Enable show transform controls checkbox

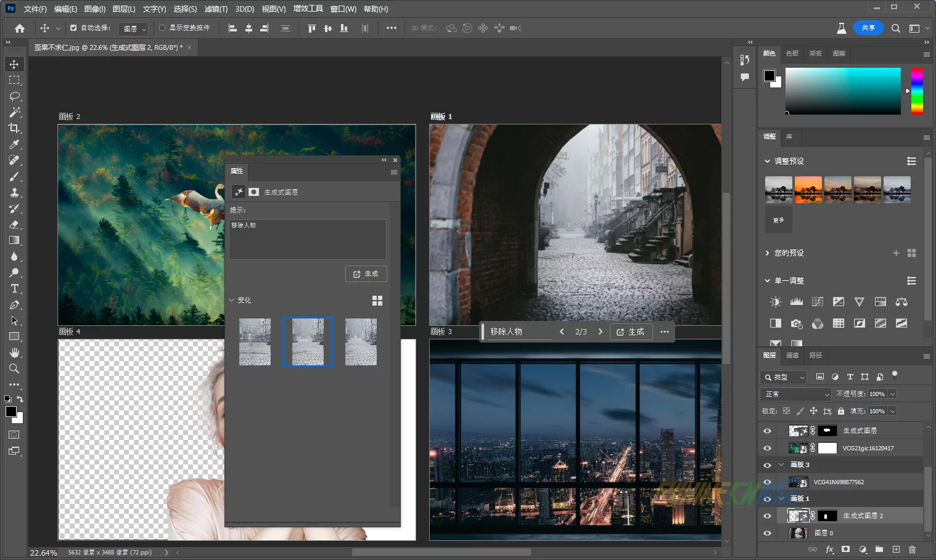pyautogui.click(x=162, y=28)
